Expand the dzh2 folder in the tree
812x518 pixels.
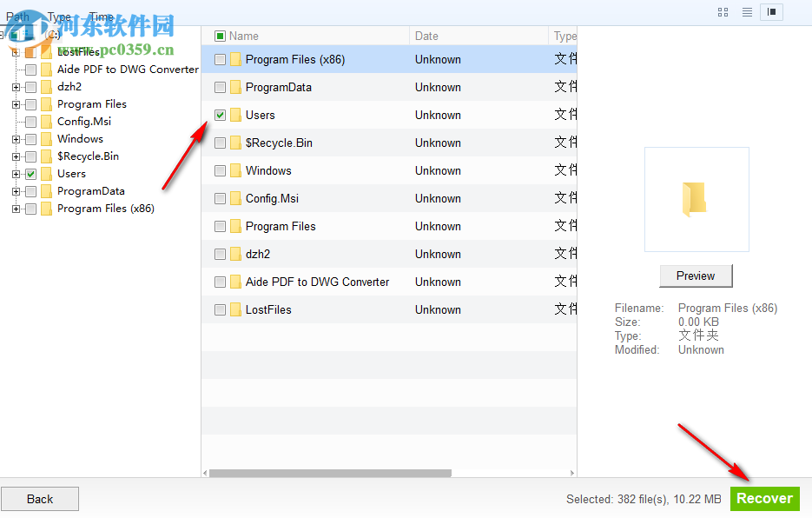pyautogui.click(x=16, y=86)
